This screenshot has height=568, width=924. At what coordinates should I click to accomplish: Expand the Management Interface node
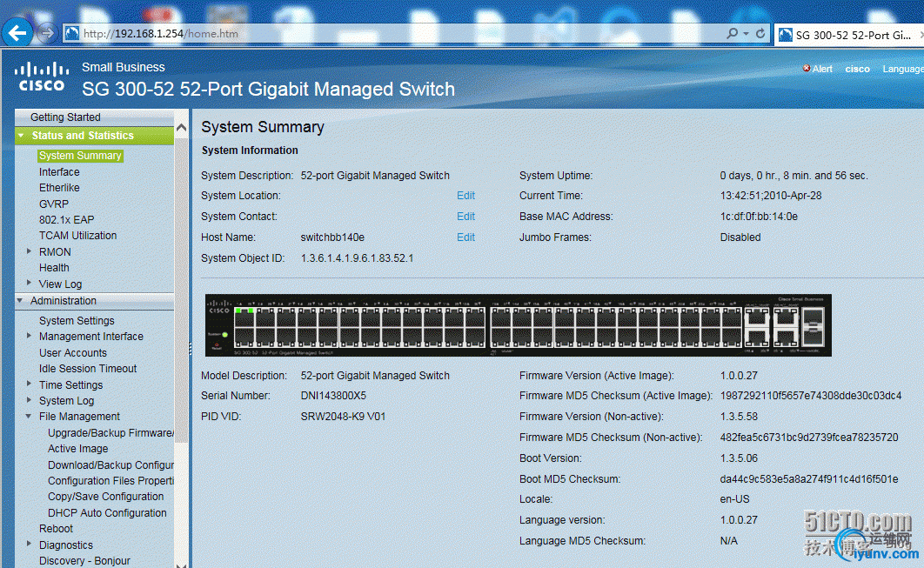tap(29, 336)
